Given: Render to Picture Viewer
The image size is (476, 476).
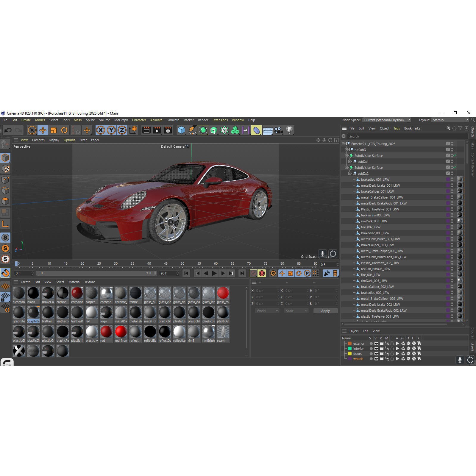Looking at the screenshot, I should [157, 130].
